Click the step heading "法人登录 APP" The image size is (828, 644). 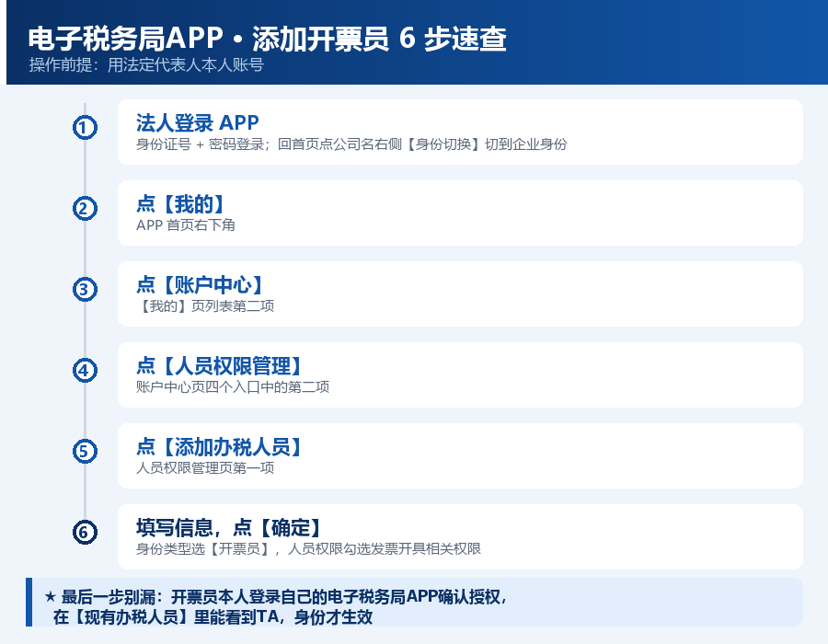(198, 122)
